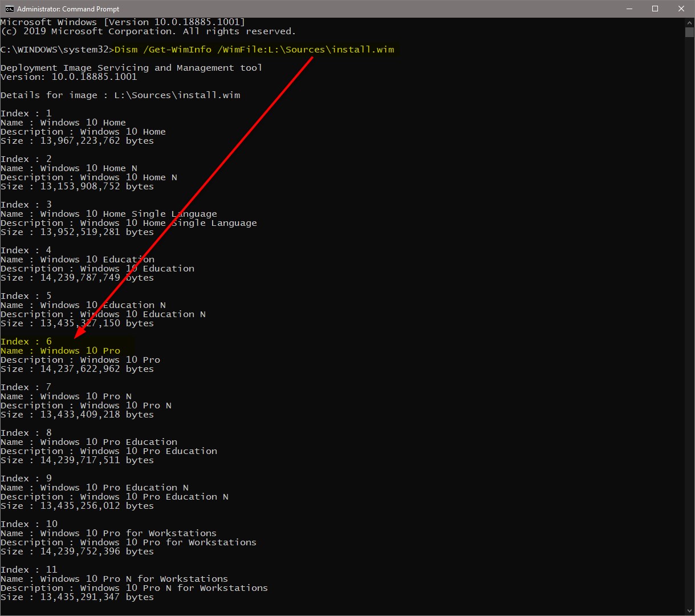Viewport: 695px width, 616px height.
Task: Click 'Description : Windows 10 Pro' line
Action: coord(80,360)
